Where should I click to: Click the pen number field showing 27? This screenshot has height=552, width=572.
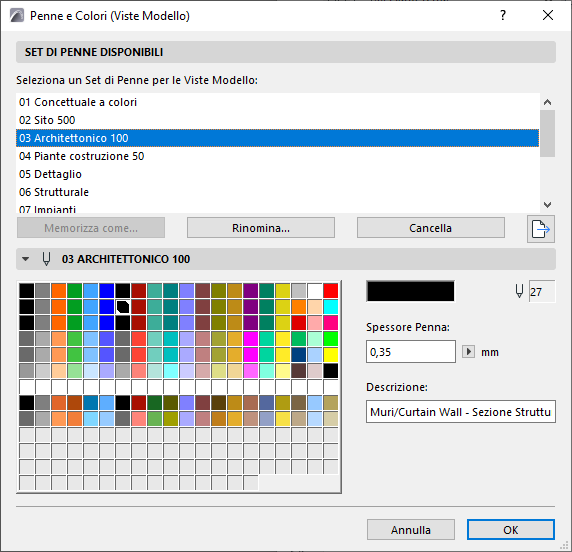tap(542, 292)
